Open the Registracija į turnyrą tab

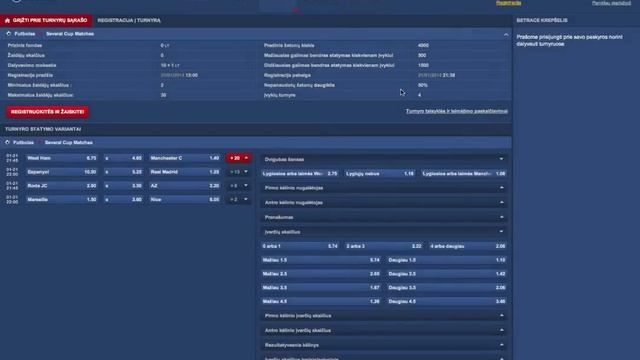click(129, 20)
